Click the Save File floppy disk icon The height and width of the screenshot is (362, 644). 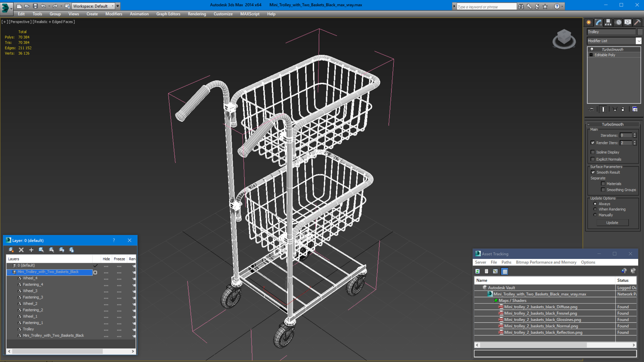35,6
